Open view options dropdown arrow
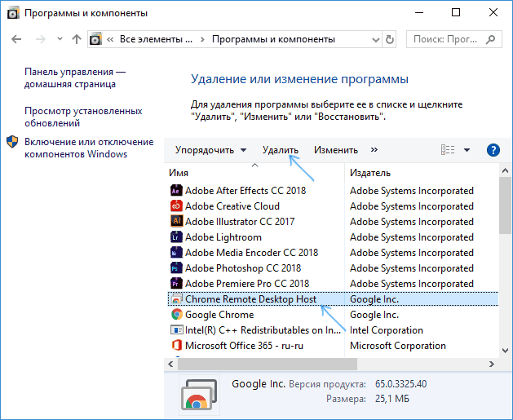Screen dimensions: 513x420 pyautogui.click(x=467, y=150)
